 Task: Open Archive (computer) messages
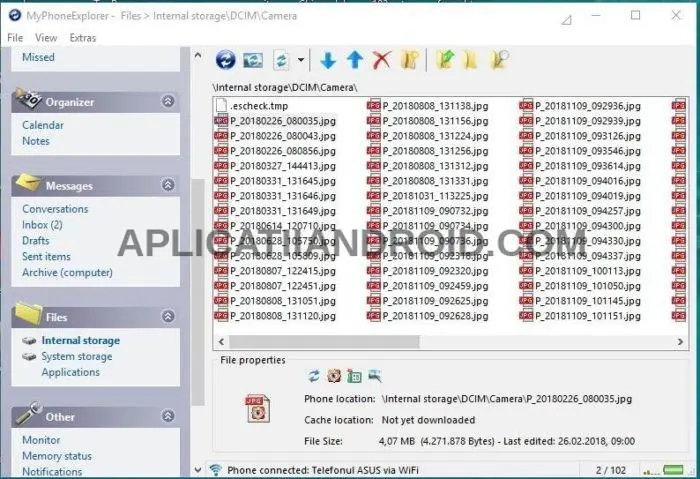67,272
